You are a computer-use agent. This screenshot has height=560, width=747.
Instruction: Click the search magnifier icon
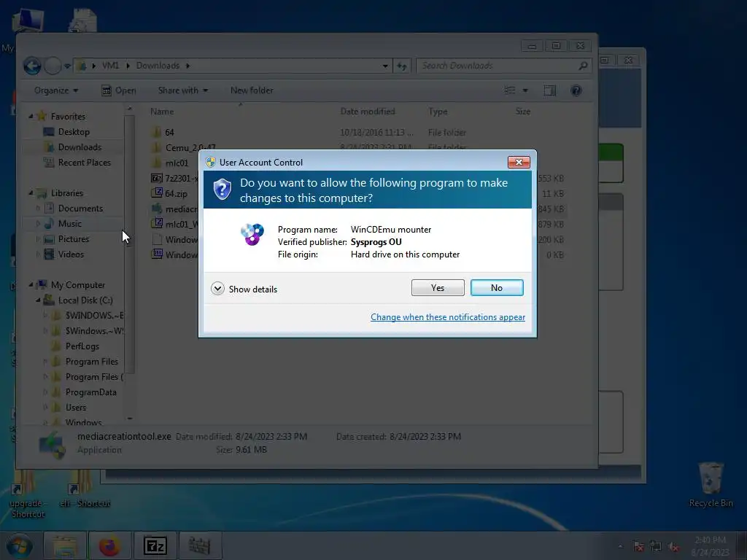click(583, 66)
